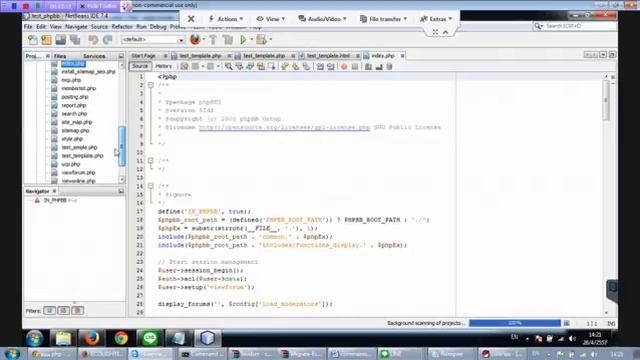Viewport: 640px width, 360px height.
Task: Open Chrome from remote taskbar
Action: click(x=121, y=338)
